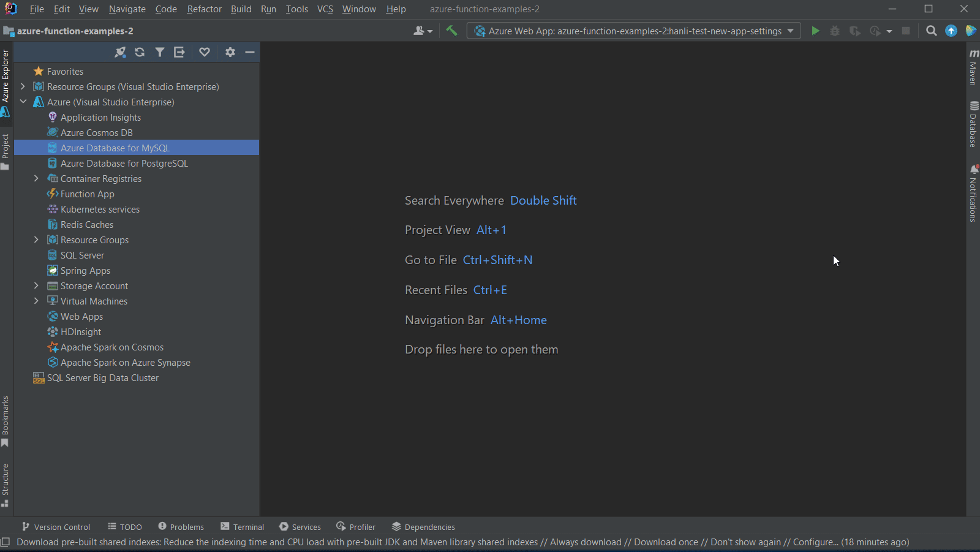Expand Storage Account node
Viewport: 980px width, 552px height.
pos(36,285)
